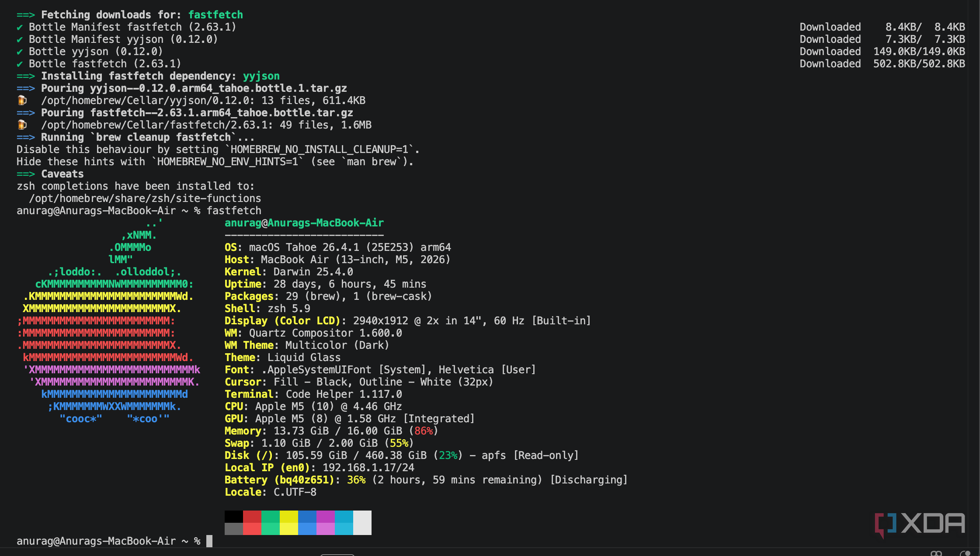Screen dimensions: 980x556
Task: Click the 'Terminal: Code Helper 1.117.0' line
Action: (313, 394)
